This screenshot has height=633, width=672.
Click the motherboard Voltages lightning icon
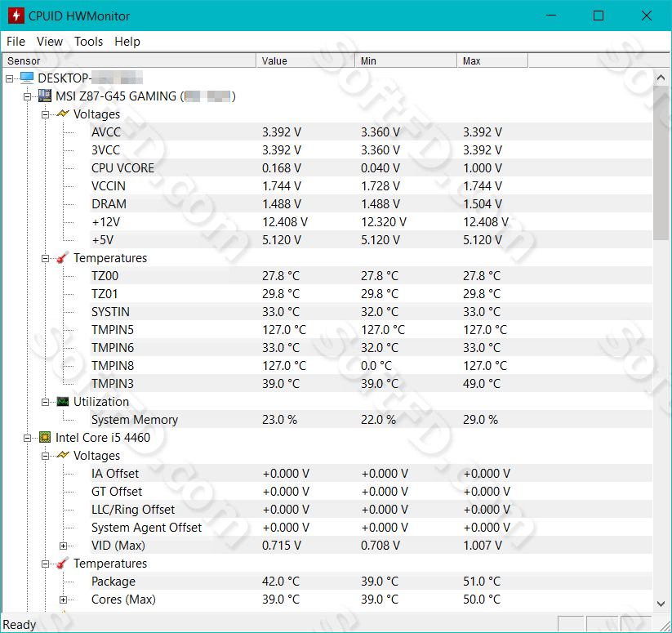pyautogui.click(x=63, y=114)
